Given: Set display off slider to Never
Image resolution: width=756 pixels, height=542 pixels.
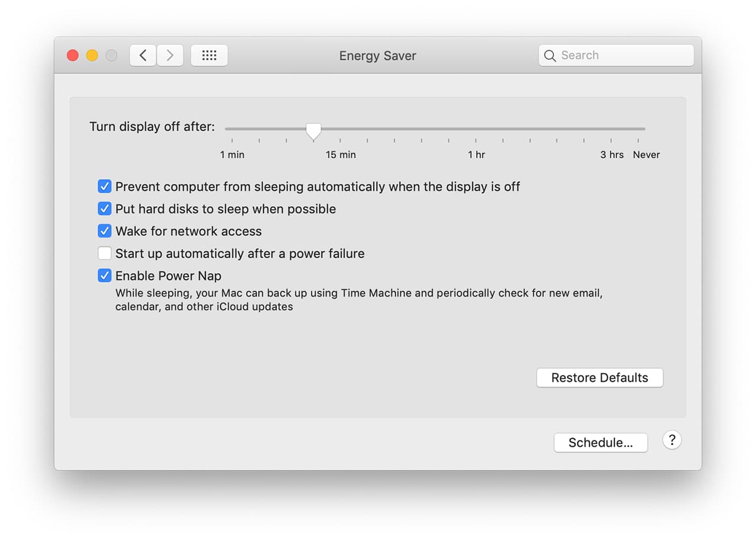Looking at the screenshot, I should (x=638, y=129).
